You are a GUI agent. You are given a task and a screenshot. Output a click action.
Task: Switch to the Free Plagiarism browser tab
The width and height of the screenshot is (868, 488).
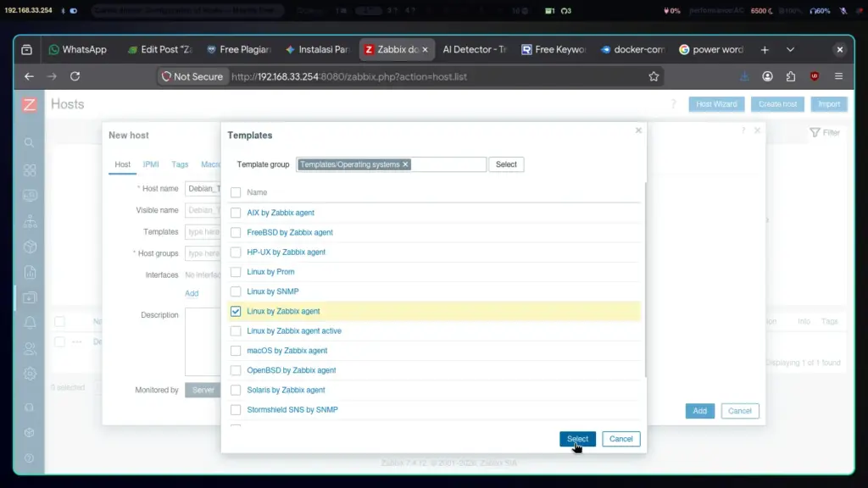point(238,50)
